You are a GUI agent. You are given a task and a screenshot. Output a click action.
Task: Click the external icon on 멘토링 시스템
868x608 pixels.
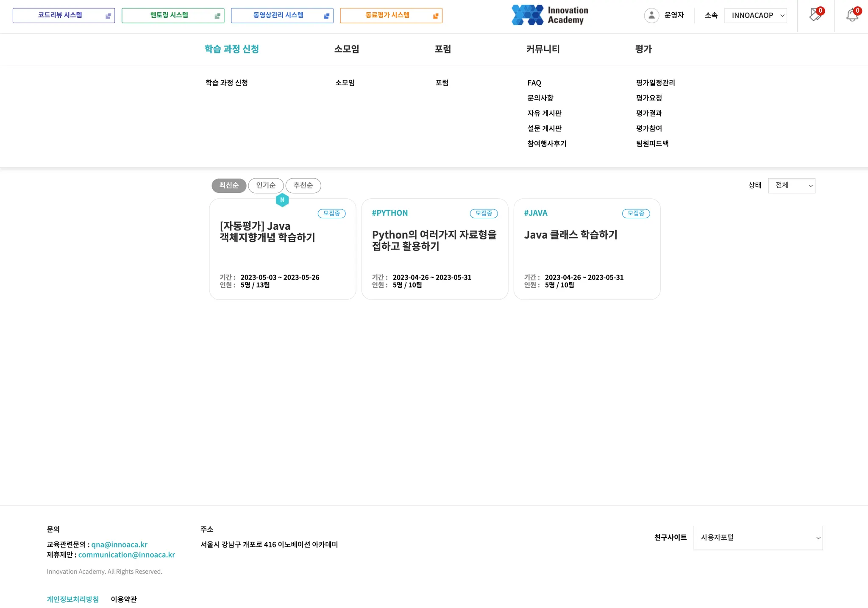(x=217, y=16)
